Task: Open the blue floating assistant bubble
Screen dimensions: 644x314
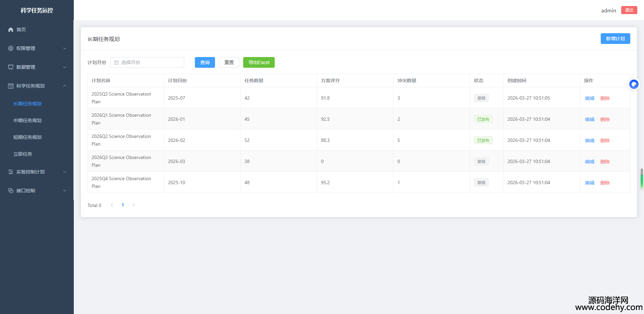Action: pyautogui.click(x=634, y=84)
